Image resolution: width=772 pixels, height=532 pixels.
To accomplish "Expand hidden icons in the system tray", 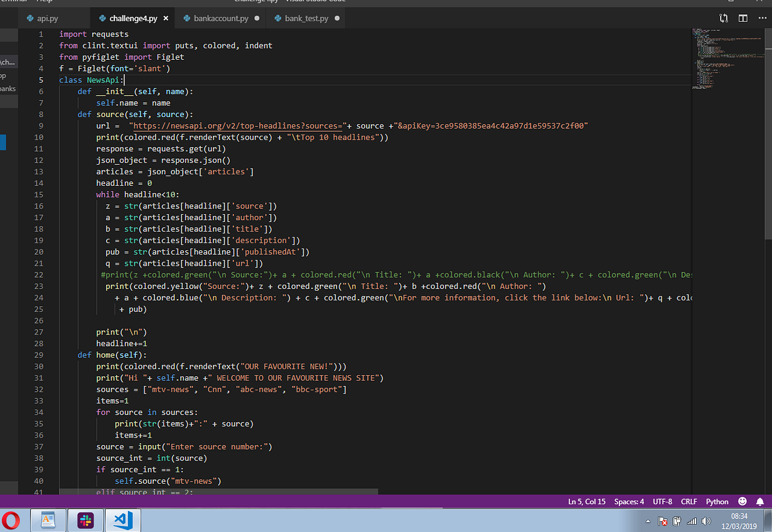I will point(648,522).
